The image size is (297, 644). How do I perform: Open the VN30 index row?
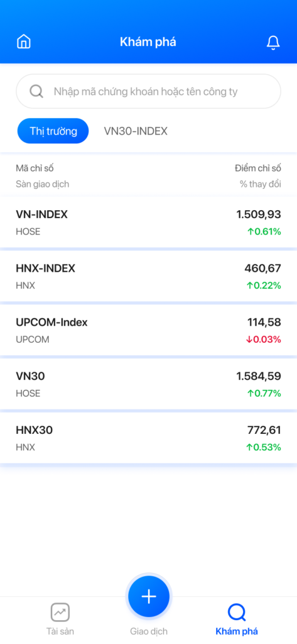pos(148,384)
